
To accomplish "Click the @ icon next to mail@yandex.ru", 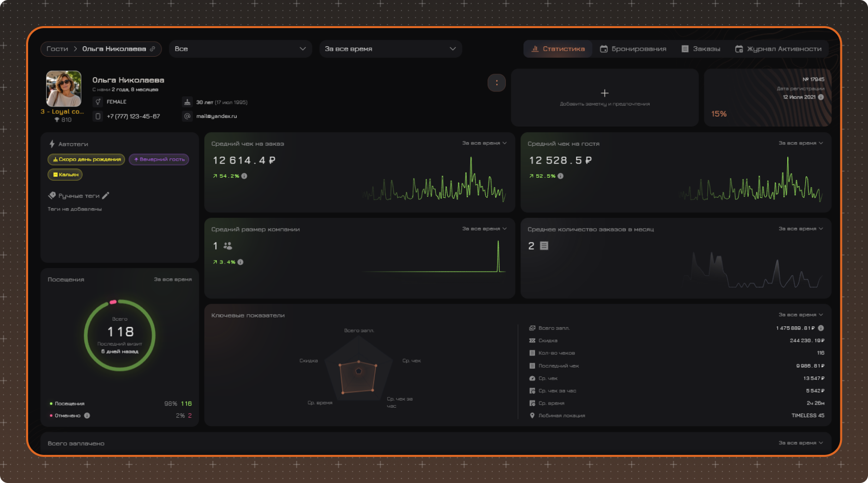I will (187, 116).
